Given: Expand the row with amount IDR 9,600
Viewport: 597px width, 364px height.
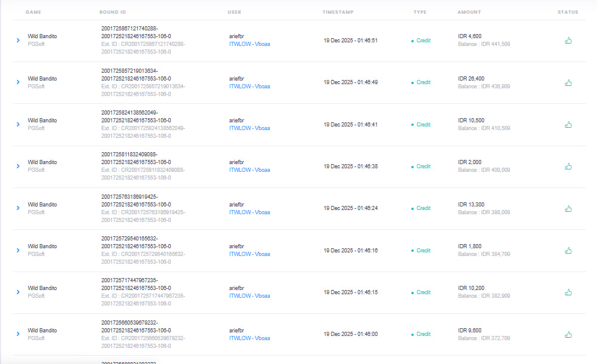Looking at the screenshot, I should click(18, 334).
